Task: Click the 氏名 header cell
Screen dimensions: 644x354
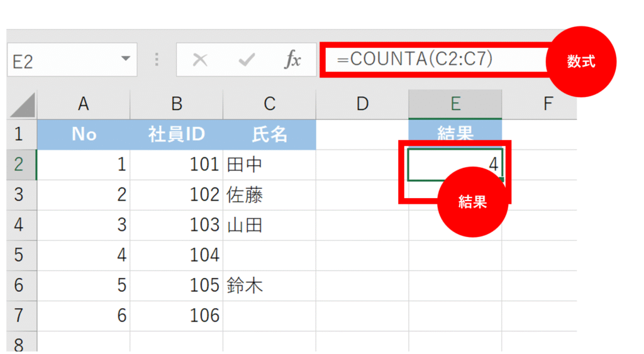Action: [x=269, y=134]
